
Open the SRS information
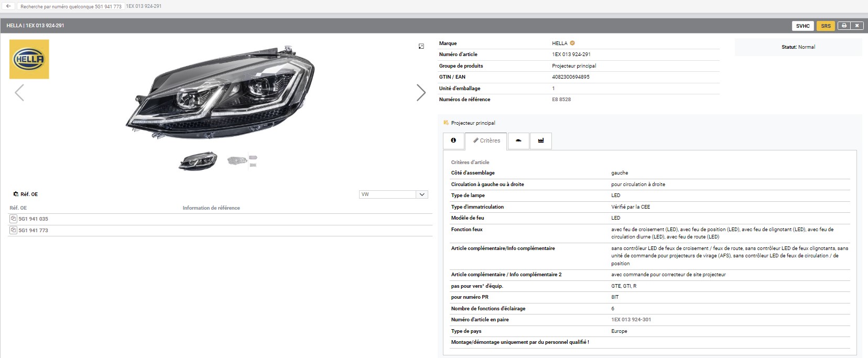[826, 26]
